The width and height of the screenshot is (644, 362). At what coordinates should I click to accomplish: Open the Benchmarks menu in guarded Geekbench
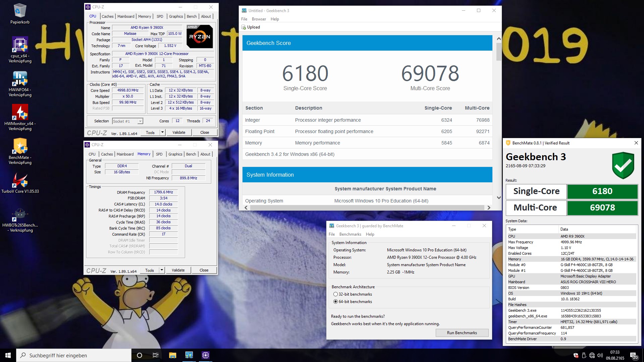(350, 234)
